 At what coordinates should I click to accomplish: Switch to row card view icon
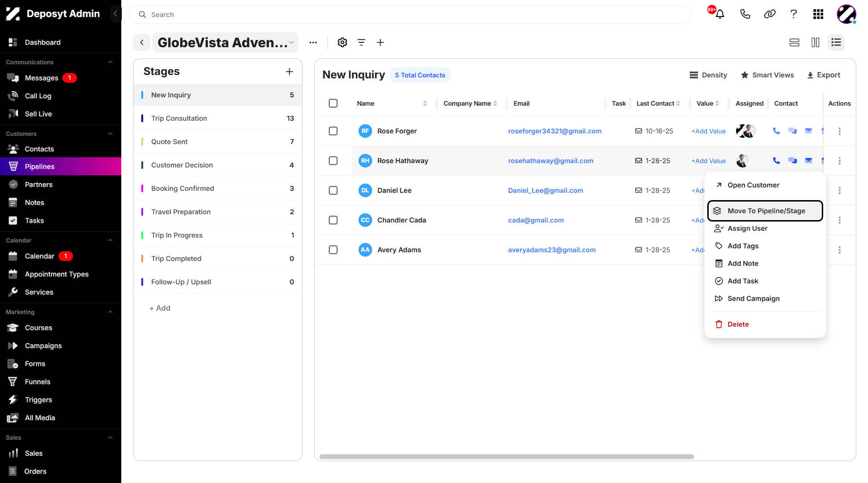coord(794,42)
